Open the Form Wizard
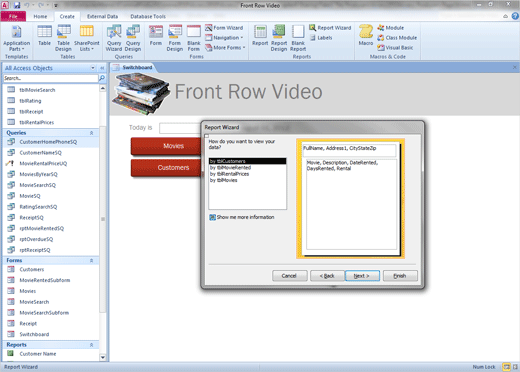Image resolution: width=520 pixels, height=372 pixels. coord(224,28)
